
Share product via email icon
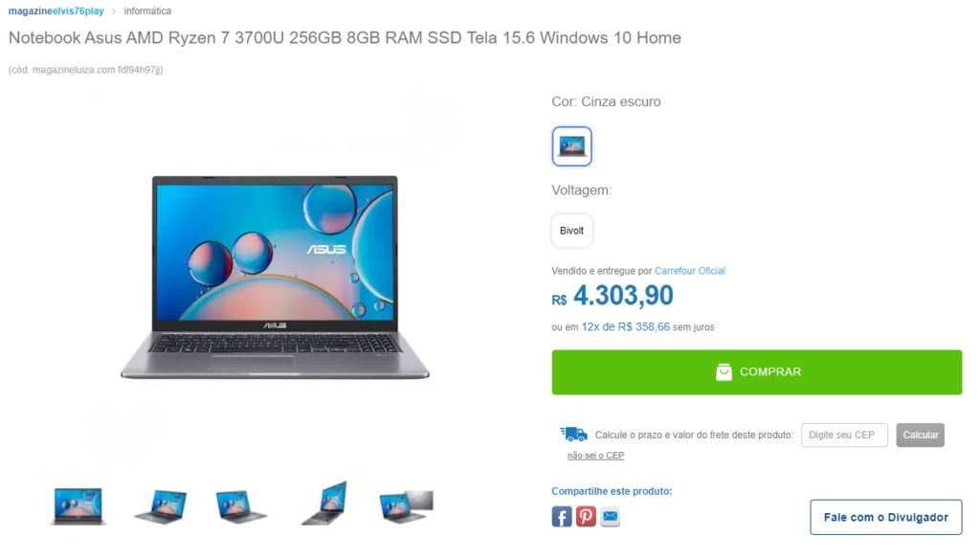pyautogui.click(x=610, y=517)
